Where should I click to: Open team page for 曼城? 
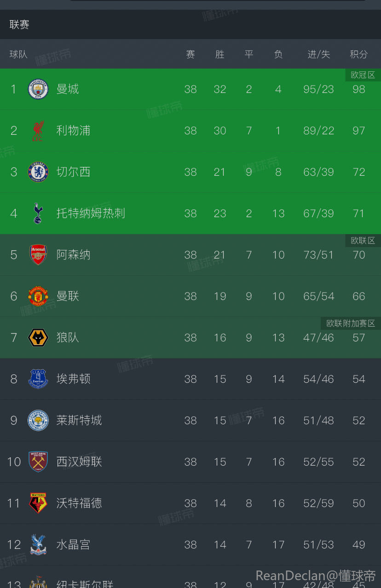pyautogui.click(x=68, y=89)
